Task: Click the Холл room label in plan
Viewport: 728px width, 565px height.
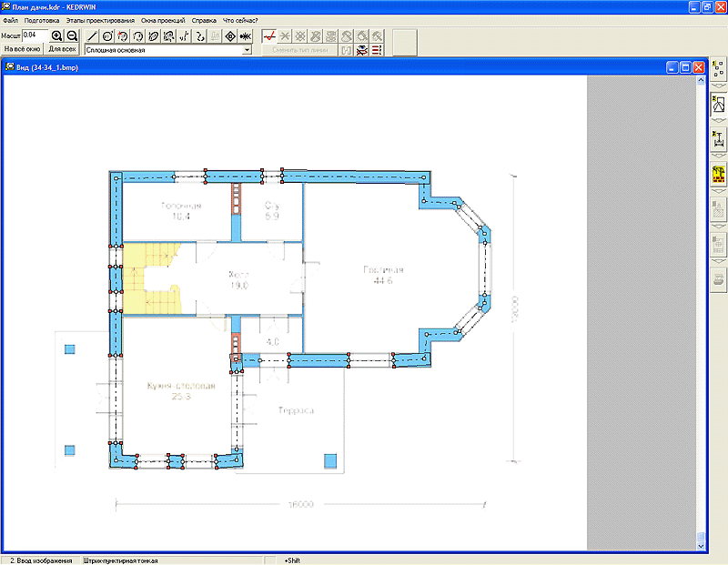Action: coord(238,275)
